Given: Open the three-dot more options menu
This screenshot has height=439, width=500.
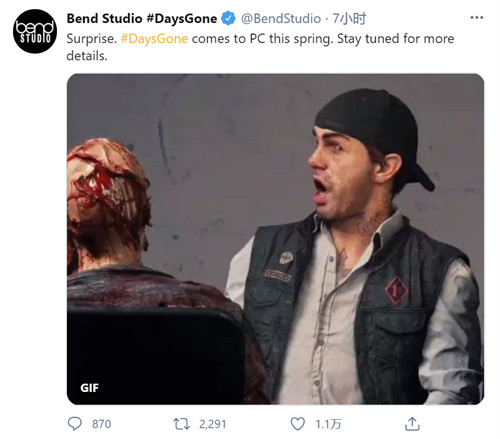Looking at the screenshot, I should pos(476,18).
